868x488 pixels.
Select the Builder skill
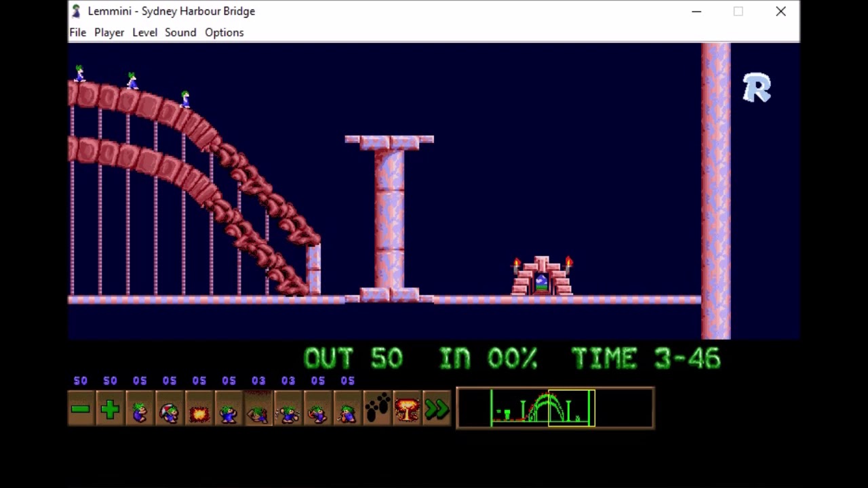259,409
